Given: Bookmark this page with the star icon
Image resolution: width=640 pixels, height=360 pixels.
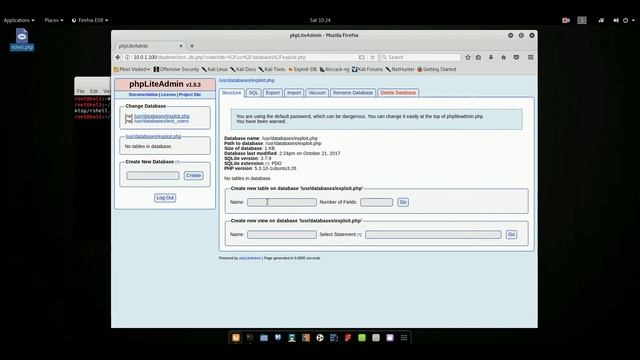Looking at the screenshot, I should 468,58.
